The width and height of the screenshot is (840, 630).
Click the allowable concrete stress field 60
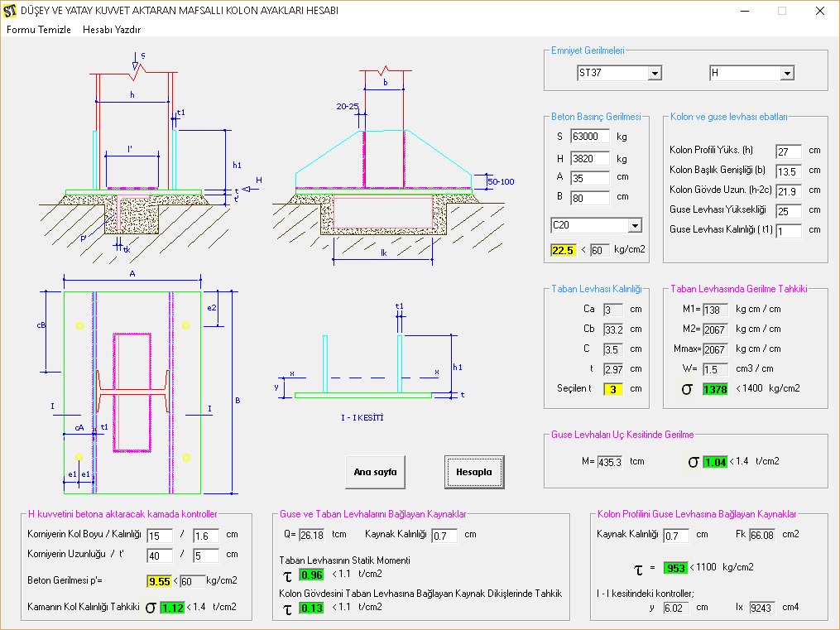pyautogui.click(x=600, y=250)
